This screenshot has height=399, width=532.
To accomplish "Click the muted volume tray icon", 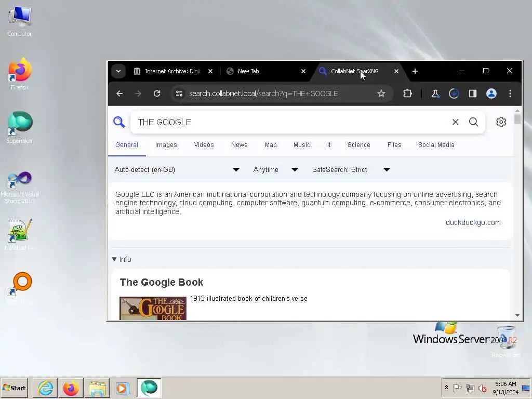I will click(482, 388).
